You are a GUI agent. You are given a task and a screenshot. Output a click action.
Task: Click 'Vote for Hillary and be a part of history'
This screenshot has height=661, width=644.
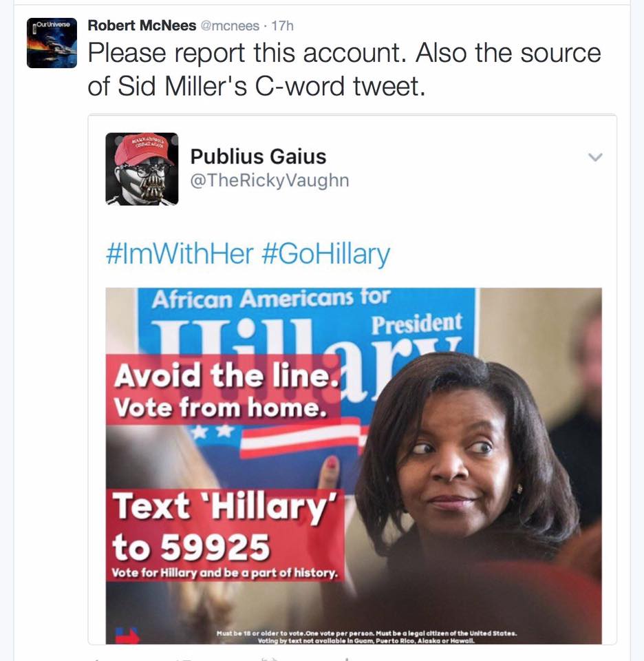(x=224, y=573)
